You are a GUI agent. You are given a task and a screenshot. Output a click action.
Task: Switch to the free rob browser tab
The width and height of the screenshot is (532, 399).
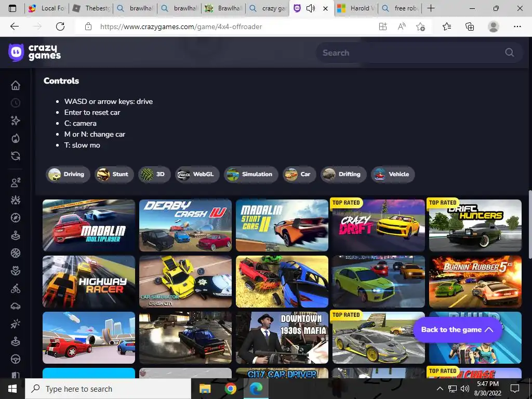pos(401,8)
